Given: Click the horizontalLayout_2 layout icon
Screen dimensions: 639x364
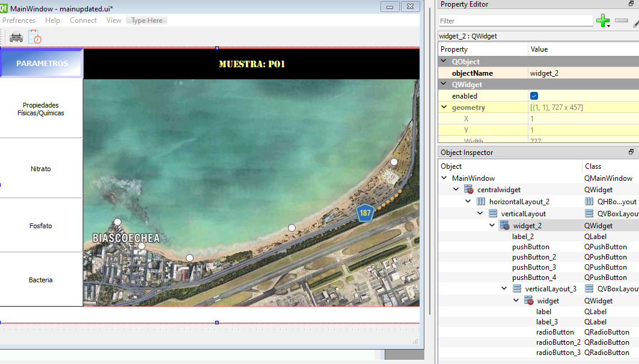Looking at the screenshot, I should 481,202.
